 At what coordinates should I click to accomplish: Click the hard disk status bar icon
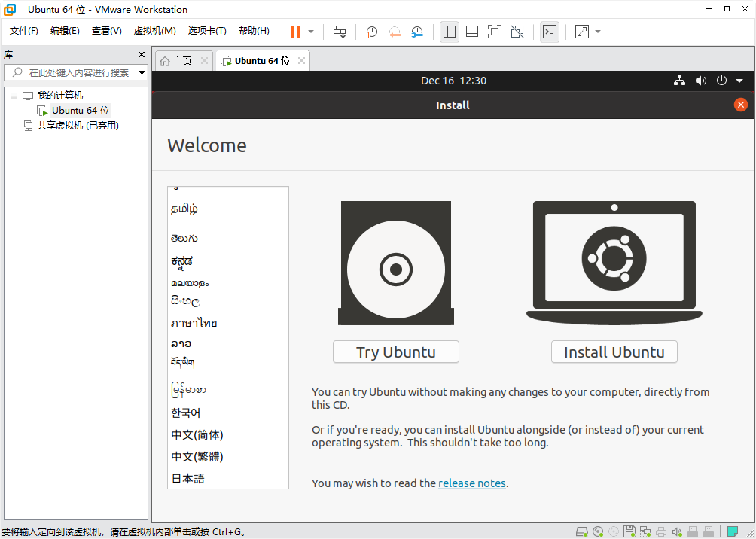pyautogui.click(x=582, y=531)
